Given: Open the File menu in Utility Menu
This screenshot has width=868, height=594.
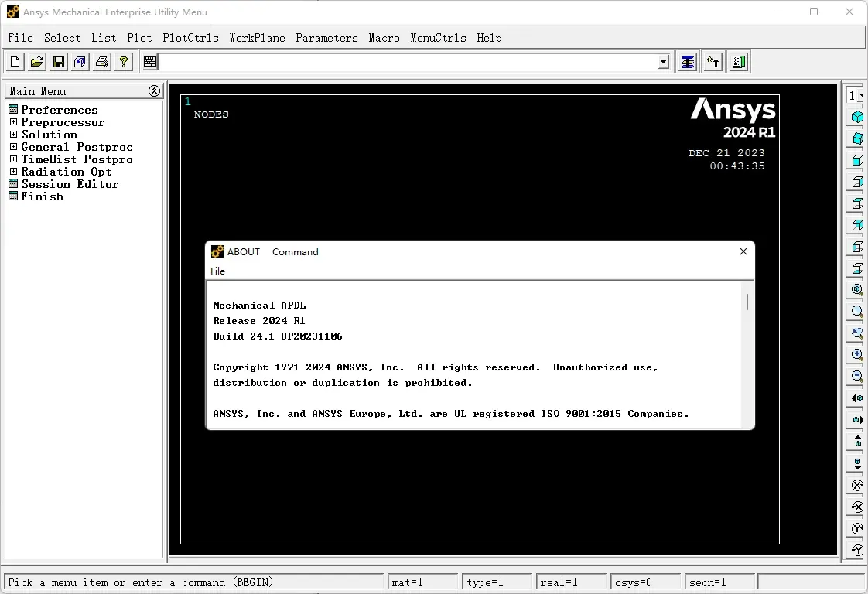Looking at the screenshot, I should (x=20, y=38).
